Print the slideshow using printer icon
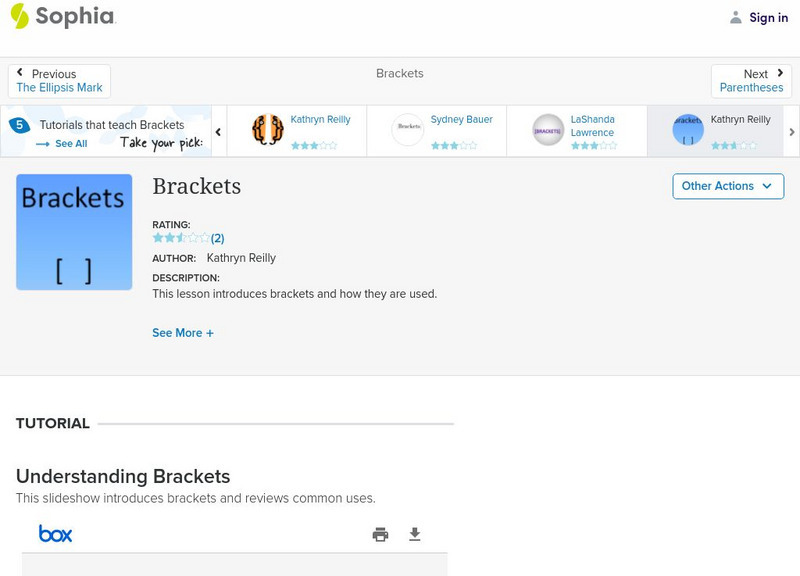This screenshot has width=800, height=576. coord(380,535)
